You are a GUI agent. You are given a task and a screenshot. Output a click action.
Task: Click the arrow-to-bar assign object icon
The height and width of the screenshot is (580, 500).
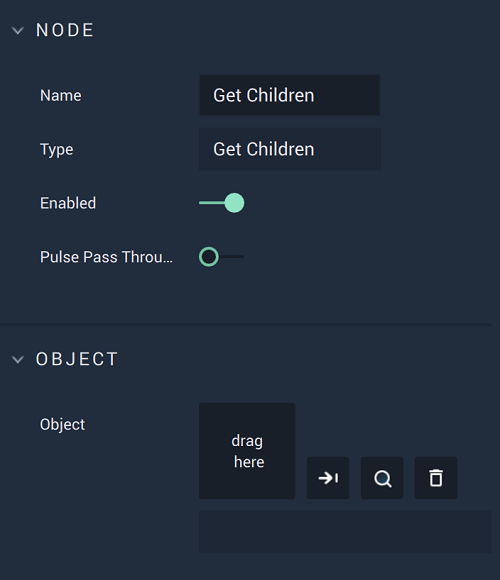[328, 478]
